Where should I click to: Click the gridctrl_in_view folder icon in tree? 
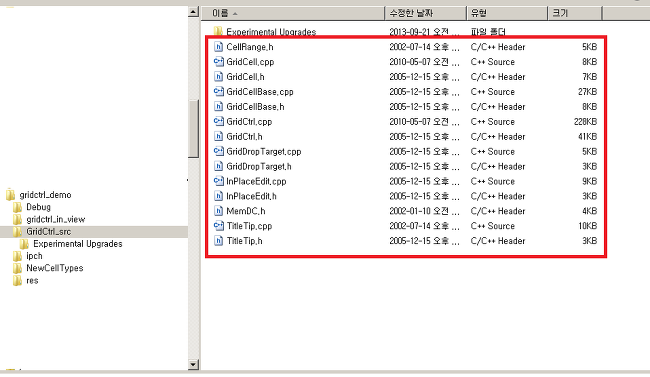click(x=17, y=219)
